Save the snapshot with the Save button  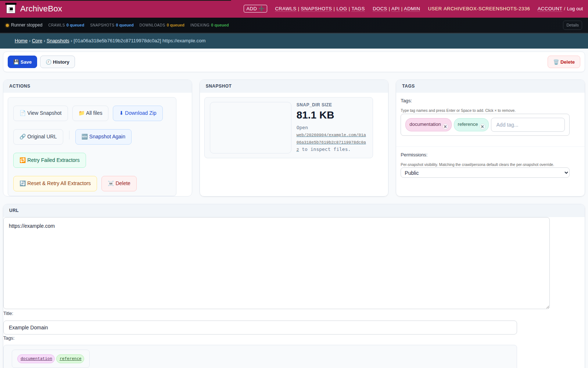click(22, 62)
